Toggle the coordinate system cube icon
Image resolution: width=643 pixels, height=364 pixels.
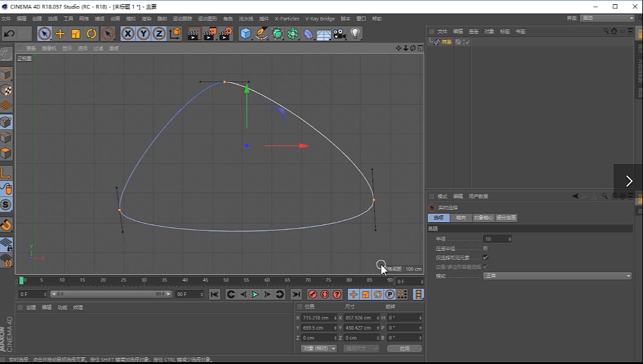[175, 34]
